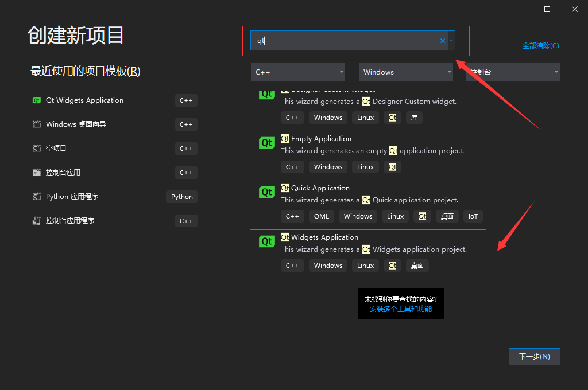This screenshot has height=390, width=588.
Task: Click Windows tag under Qt Quick Application
Action: pyautogui.click(x=358, y=216)
